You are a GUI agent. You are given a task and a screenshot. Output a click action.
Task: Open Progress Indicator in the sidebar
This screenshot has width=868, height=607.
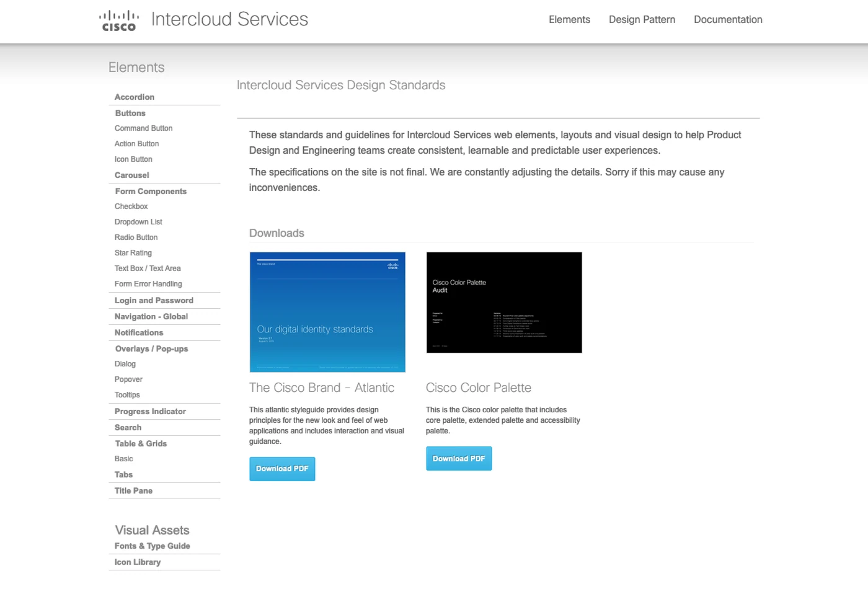pos(150,412)
